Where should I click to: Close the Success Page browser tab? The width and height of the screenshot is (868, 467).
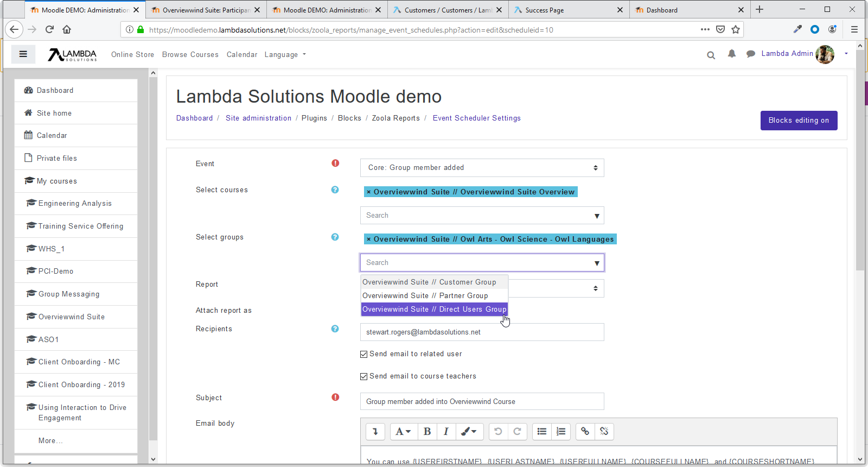click(620, 10)
